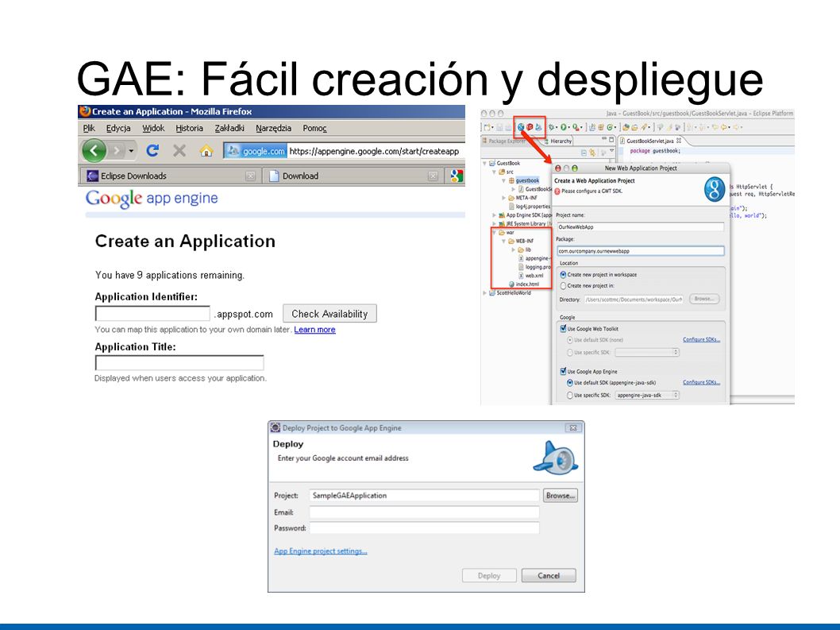Viewport: 840px width, 630px height.
Task: Collapse GuestBook project tree node
Action: (485, 163)
